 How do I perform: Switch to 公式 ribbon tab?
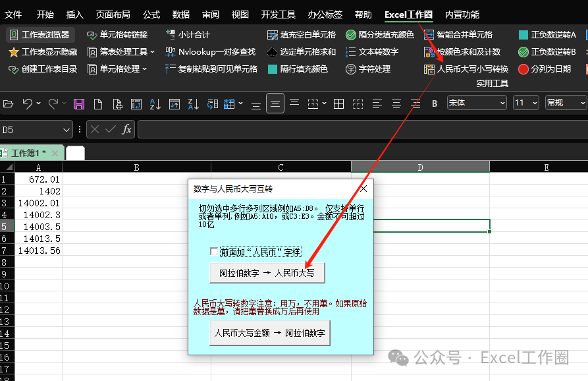coord(151,15)
